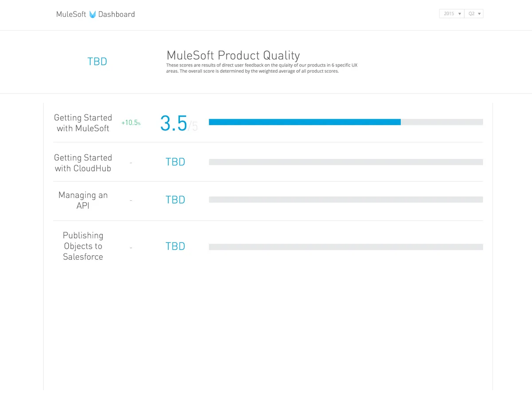Click the MuleSoft Dashboard header title
The height and width of the screenshot is (399, 532).
click(95, 14)
